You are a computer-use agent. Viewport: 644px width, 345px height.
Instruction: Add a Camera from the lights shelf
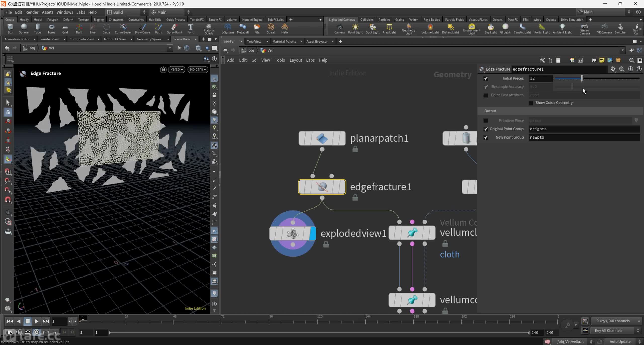tap(339, 29)
